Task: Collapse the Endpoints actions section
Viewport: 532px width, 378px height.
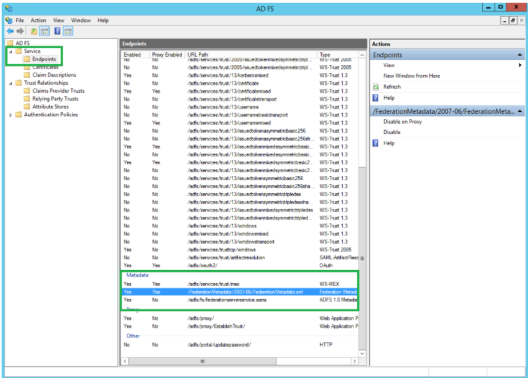Action: tap(520, 55)
